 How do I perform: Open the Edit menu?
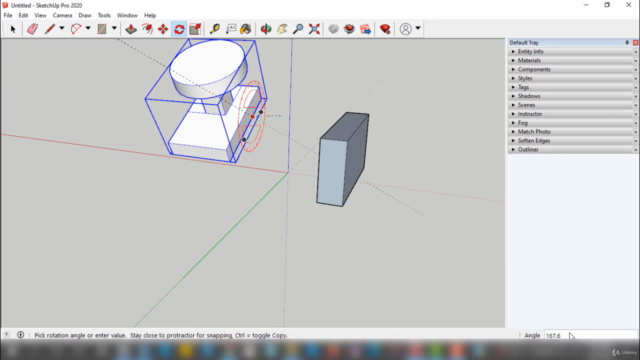(23, 16)
